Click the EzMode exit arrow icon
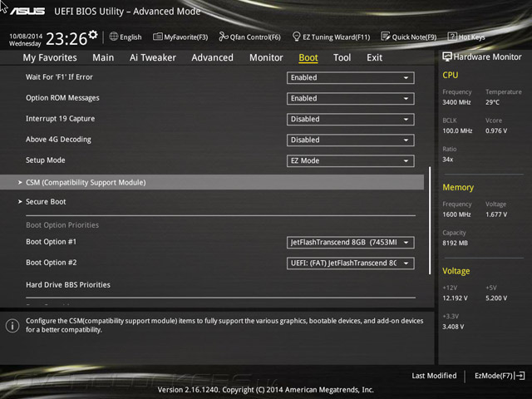 [520, 376]
